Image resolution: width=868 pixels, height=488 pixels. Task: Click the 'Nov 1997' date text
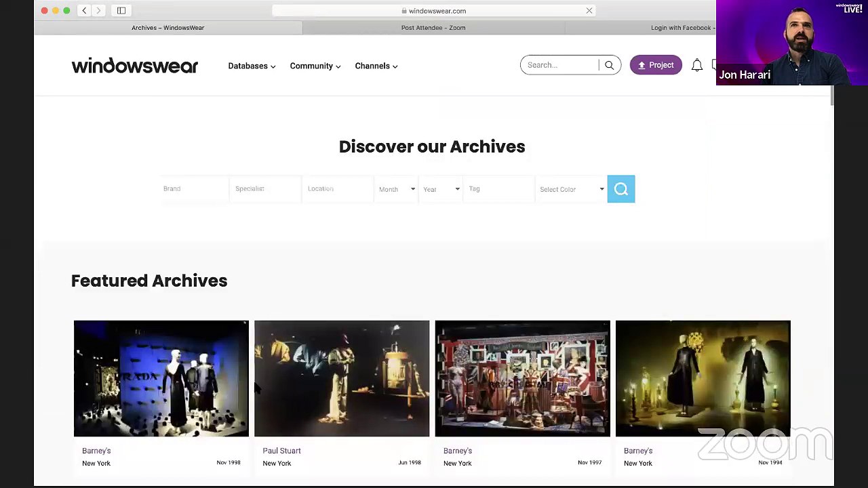(x=590, y=463)
